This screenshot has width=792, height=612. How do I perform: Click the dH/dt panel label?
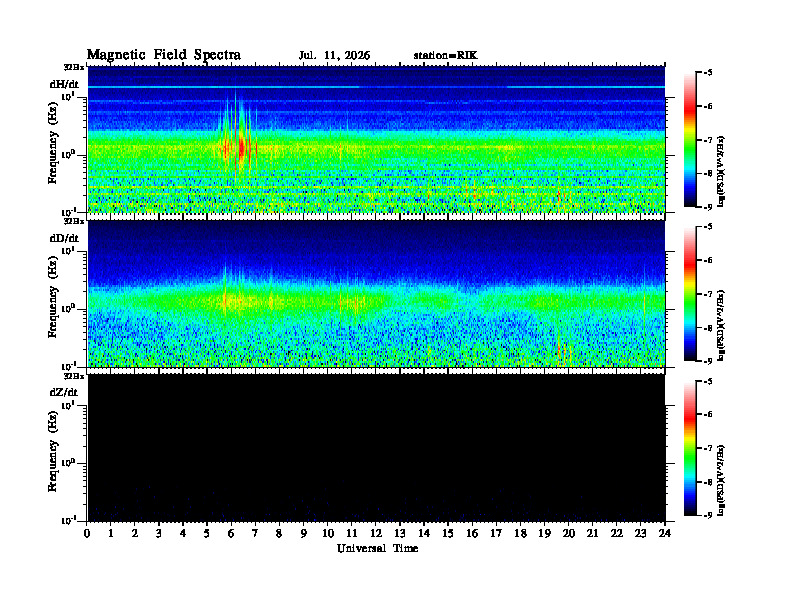(x=64, y=84)
